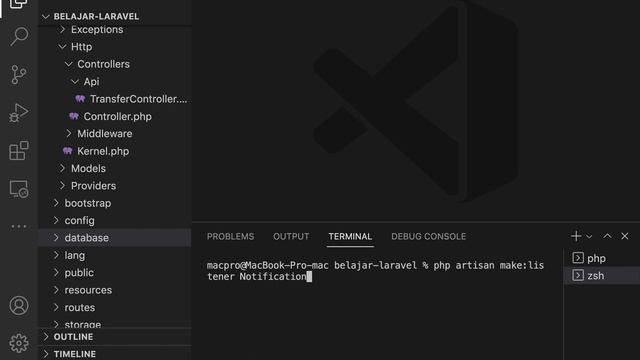Expand the routes folder

click(56, 307)
